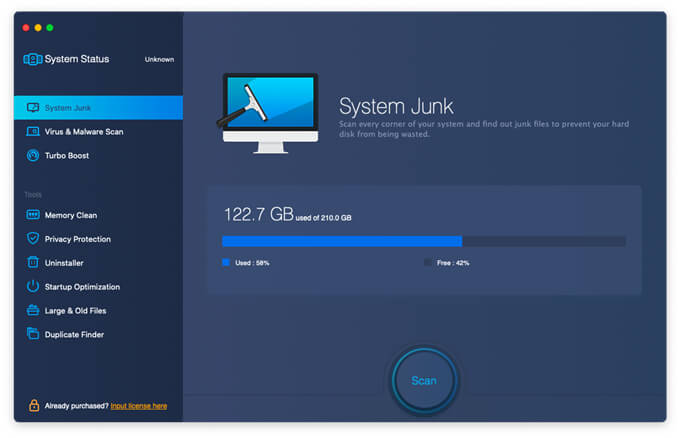Go to the Privacy Protection label
This screenshot has height=438, width=680.
click(x=78, y=239)
